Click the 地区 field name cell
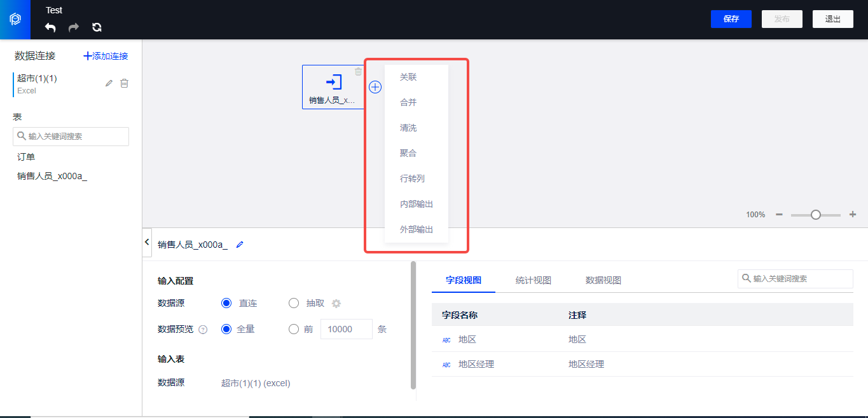 pos(467,339)
